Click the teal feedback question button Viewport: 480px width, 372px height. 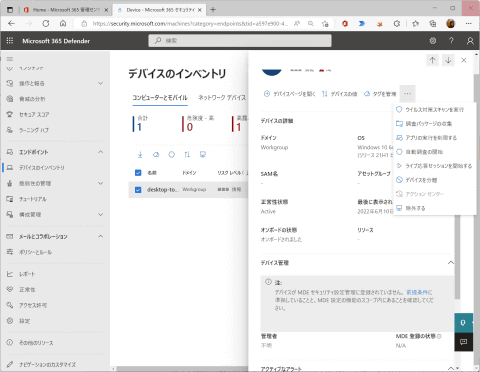[463, 323]
